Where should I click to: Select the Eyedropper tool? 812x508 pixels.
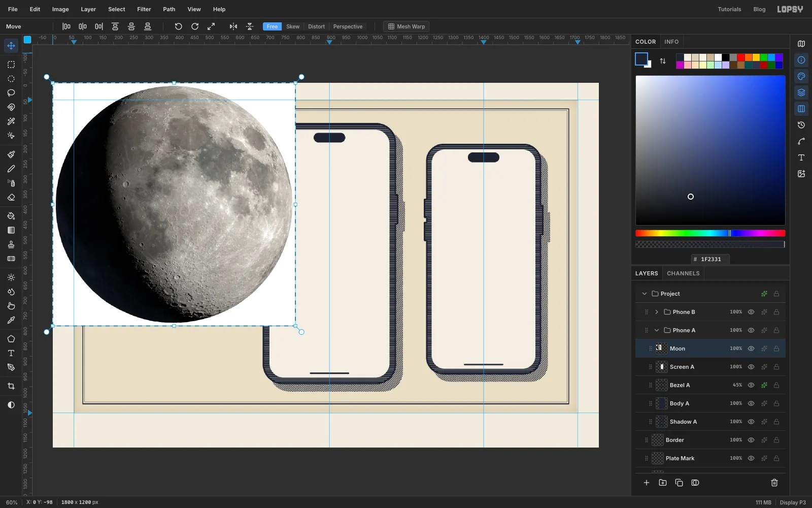pos(11,320)
